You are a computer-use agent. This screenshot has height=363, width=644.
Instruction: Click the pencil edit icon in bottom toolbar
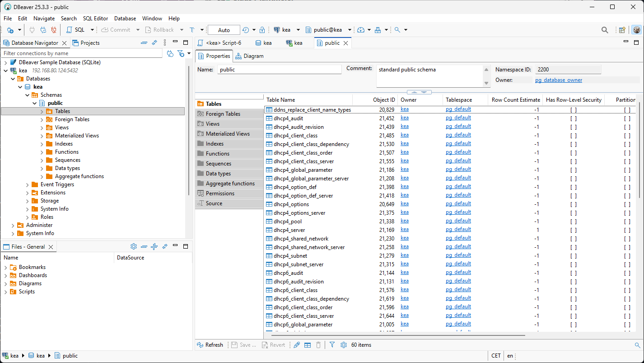[x=297, y=345]
